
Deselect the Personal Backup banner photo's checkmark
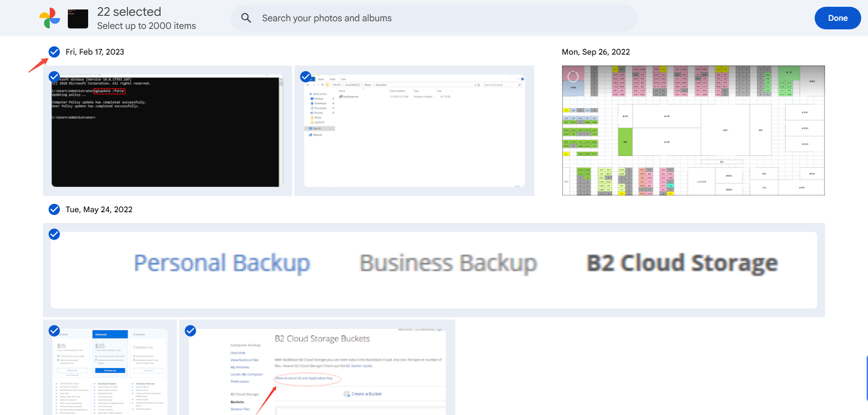[54, 234]
